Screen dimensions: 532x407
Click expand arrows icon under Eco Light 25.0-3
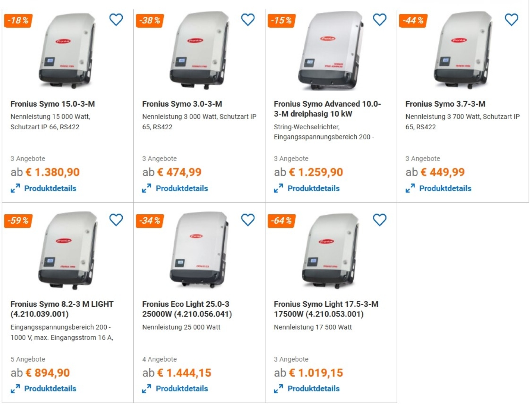(x=147, y=389)
